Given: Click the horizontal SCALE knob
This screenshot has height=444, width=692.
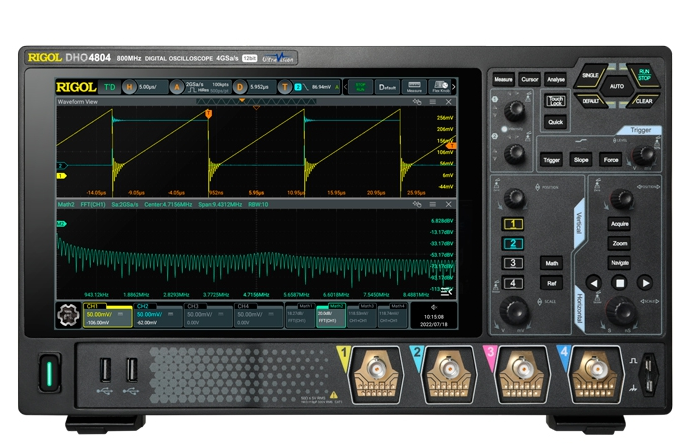Looking at the screenshot, I should (x=621, y=310).
